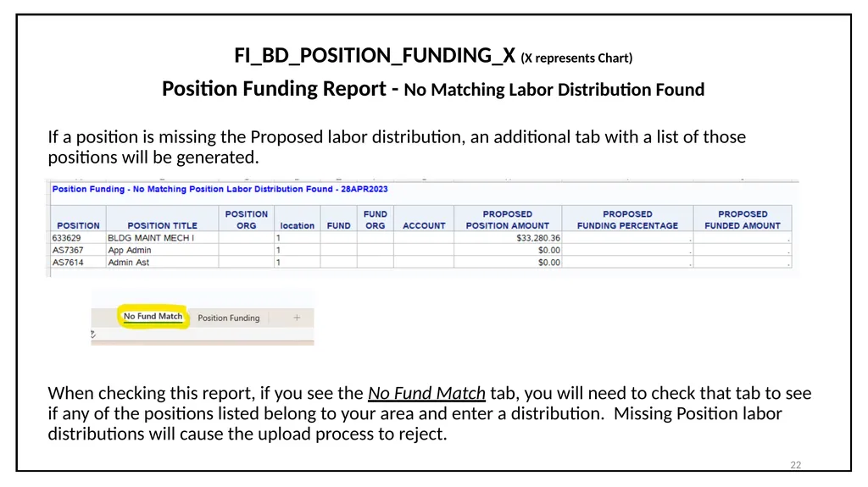Add a new sheet with plus icon
The width and height of the screenshot is (868, 487).
click(297, 318)
